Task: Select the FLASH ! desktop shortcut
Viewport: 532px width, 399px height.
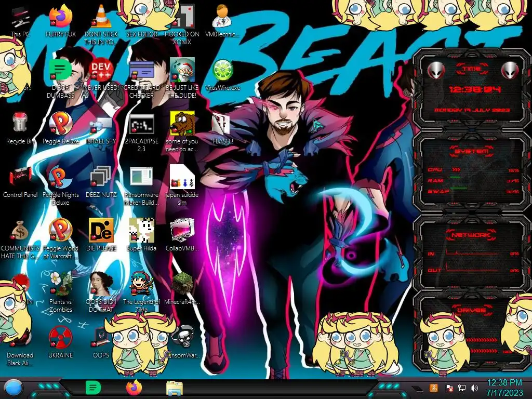Action: click(222, 128)
